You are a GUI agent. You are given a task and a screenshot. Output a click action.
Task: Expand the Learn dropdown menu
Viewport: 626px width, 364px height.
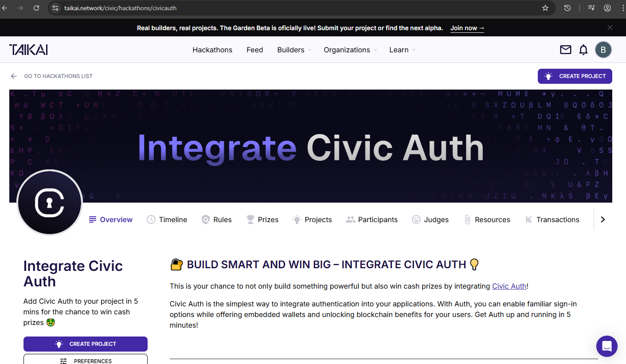(403, 50)
